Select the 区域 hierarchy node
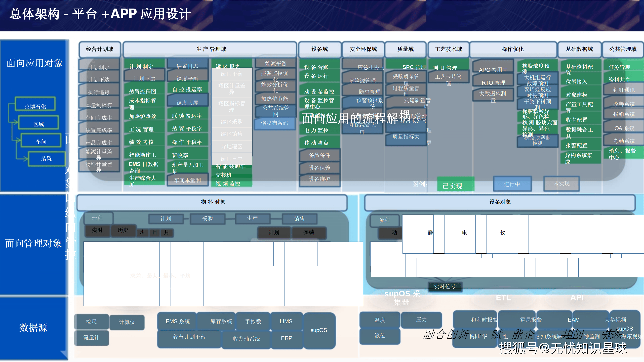 [x=38, y=123]
